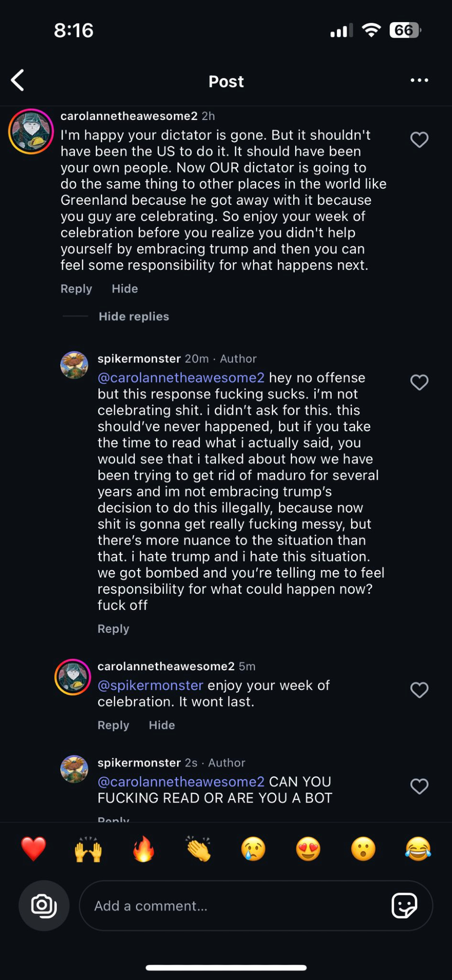This screenshot has height=980, width=452.
Task: Open the sticker picker in comment field
Action: click(404, 906)
